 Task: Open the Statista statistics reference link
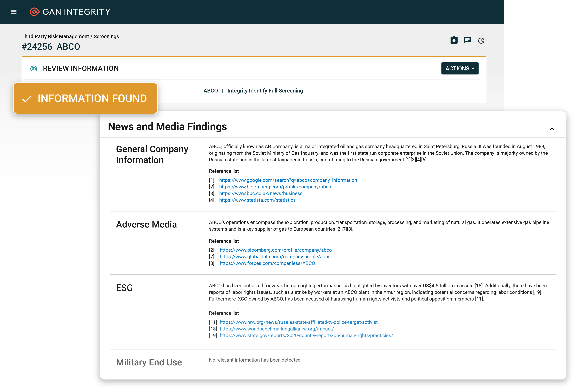(x=257, y=200)
